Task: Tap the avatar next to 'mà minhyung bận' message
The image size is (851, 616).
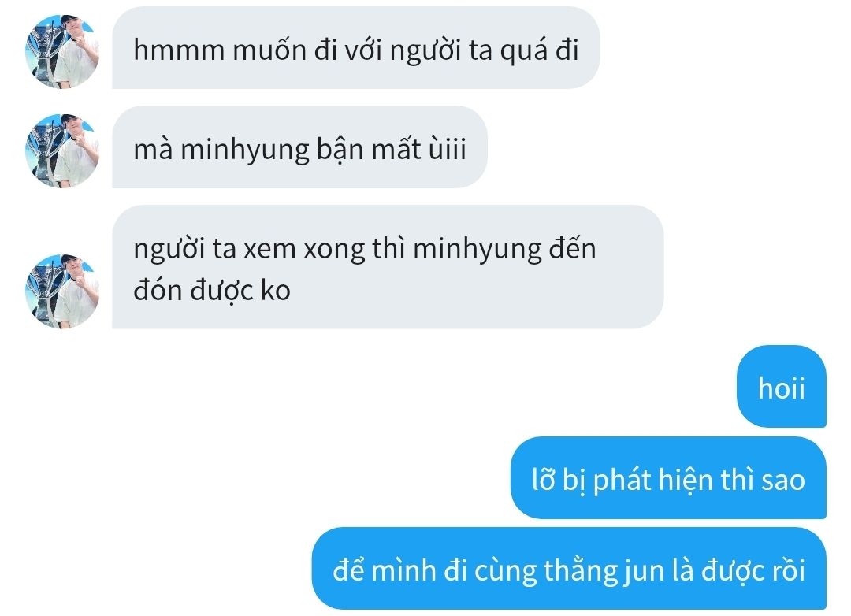Action: point(62,151)
